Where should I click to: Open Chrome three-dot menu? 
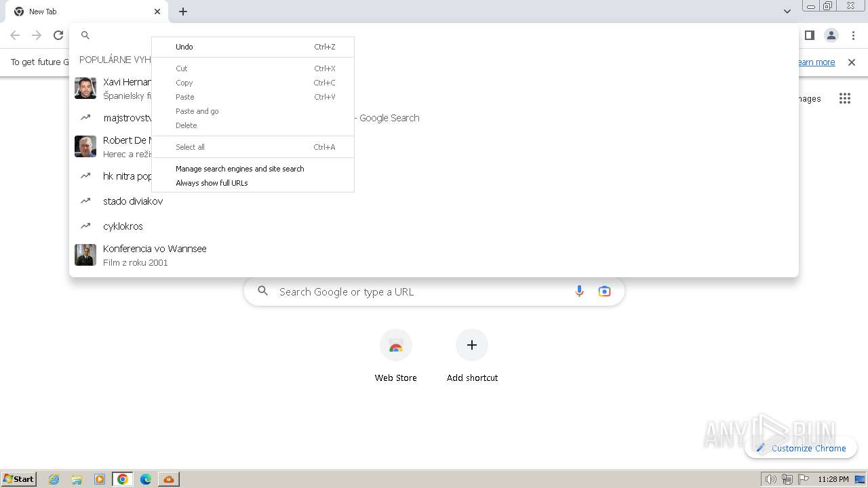853,35
